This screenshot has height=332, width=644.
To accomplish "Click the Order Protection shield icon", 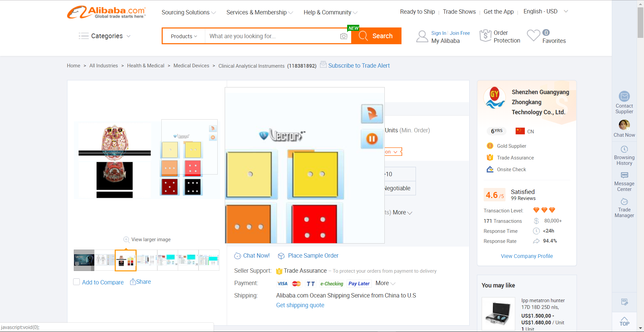I will 485,36.
